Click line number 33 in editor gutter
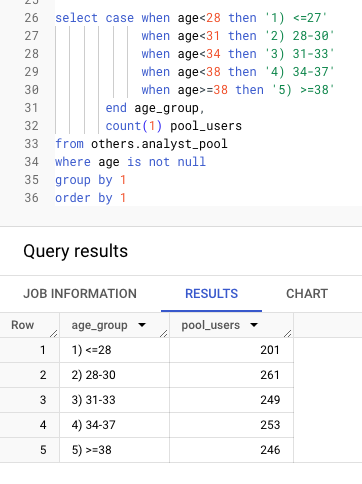Image resolution: width=362 pixels, height=484 pixels. 32,144
